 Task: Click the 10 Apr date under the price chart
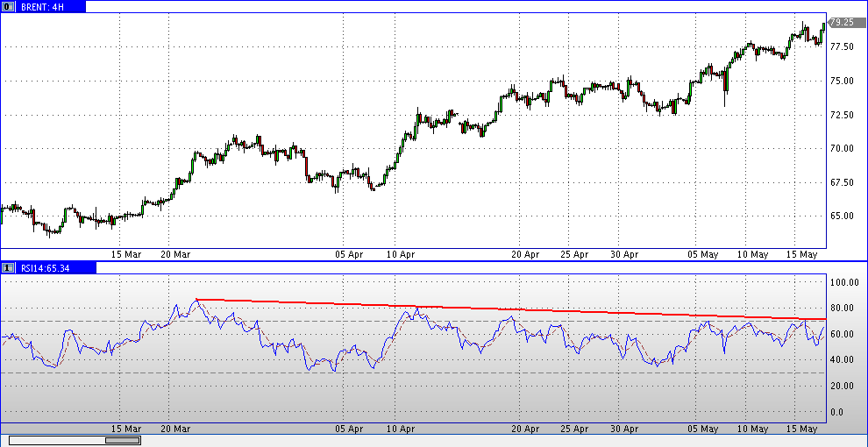tap(401, 254)
